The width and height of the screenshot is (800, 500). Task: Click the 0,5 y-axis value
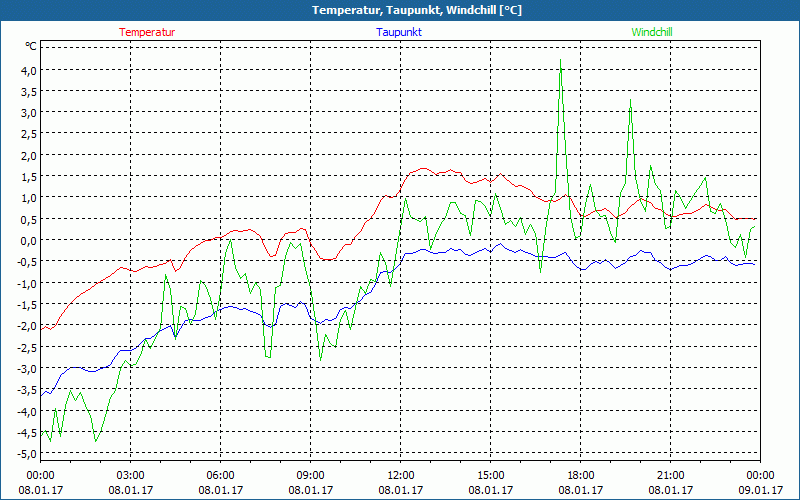29,219
